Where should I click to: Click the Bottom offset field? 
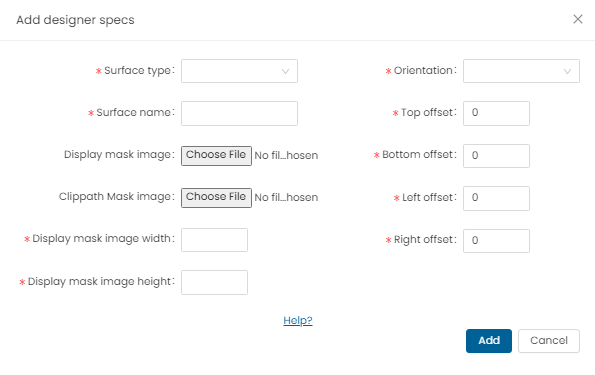(x=496, y=156)
